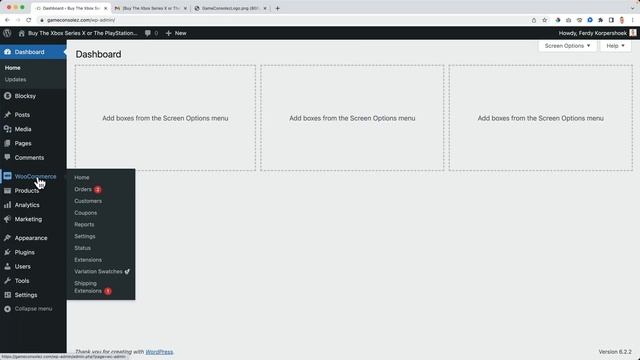Open Updates under Dashboard

pos(16,80)
